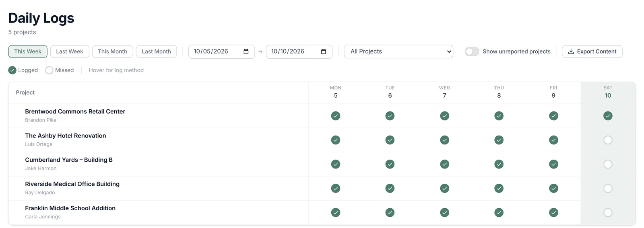Click Brentwood Commons Saturday logged checkmark

point(608,116)
